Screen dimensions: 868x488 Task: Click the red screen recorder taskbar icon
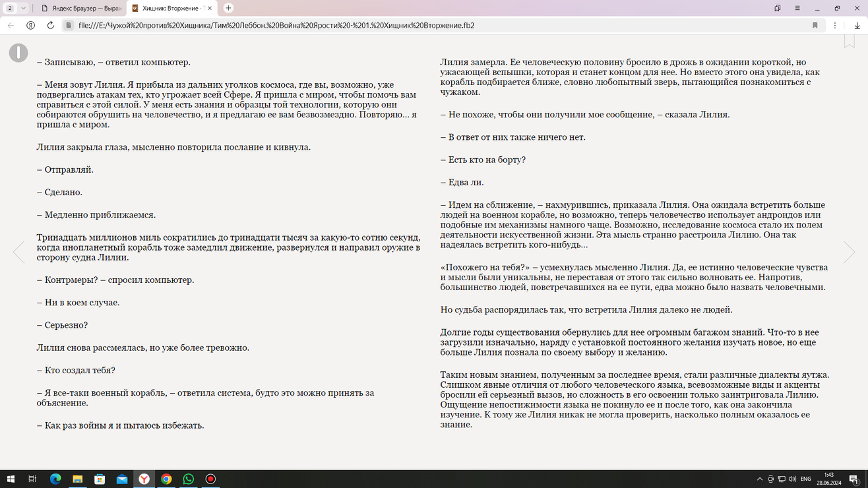[x=210, y=479]
